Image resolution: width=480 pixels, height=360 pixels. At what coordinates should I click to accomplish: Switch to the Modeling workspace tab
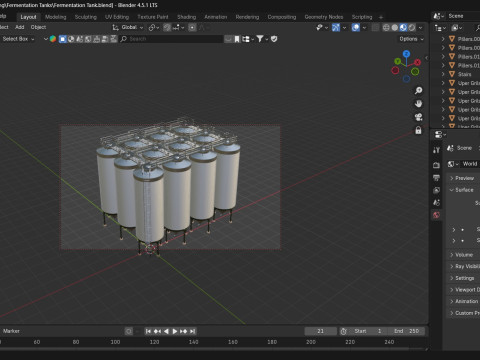point(56,17)
